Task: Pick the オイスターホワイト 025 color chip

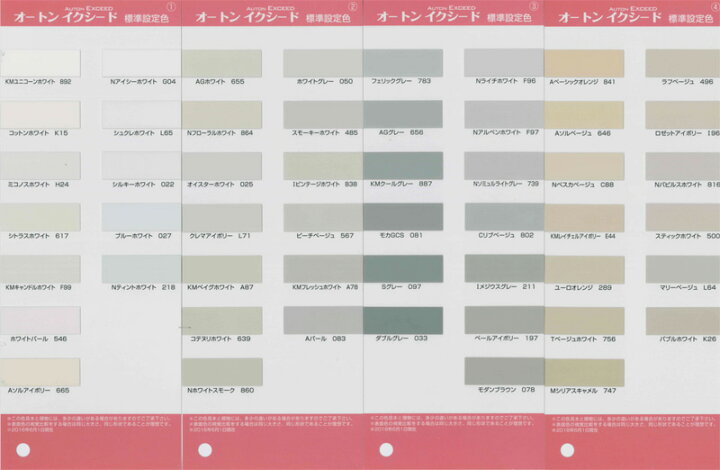Action: point(222,166)
